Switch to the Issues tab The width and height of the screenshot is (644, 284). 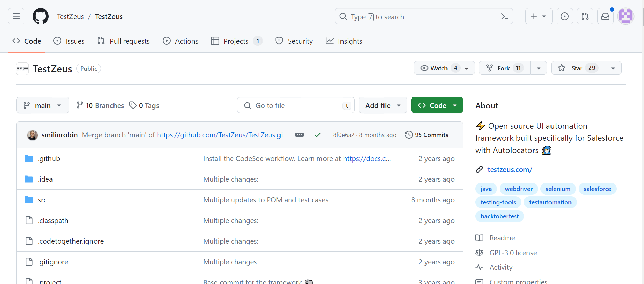pos(69,41)
